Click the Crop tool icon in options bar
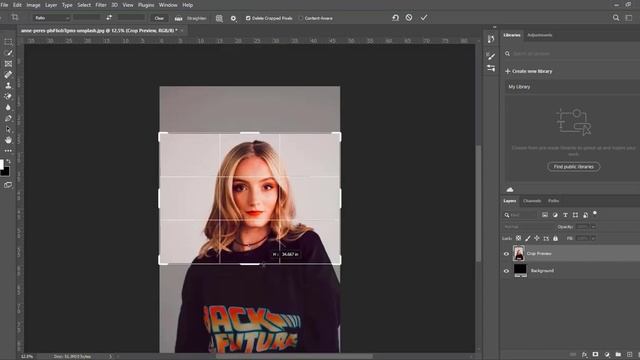 15,18
